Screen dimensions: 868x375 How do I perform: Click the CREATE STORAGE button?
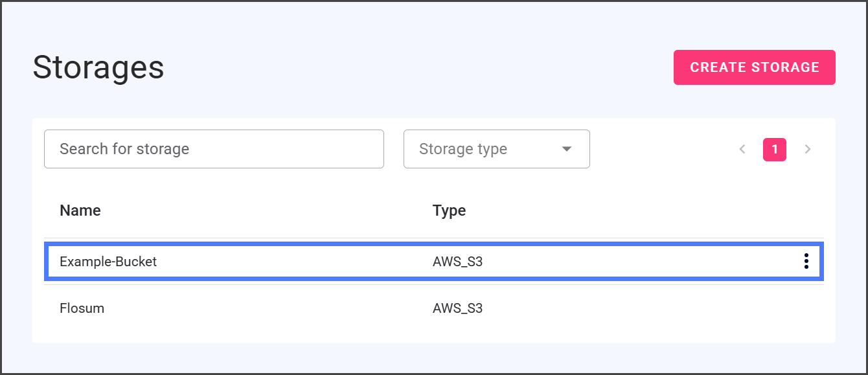pos(754,67)
